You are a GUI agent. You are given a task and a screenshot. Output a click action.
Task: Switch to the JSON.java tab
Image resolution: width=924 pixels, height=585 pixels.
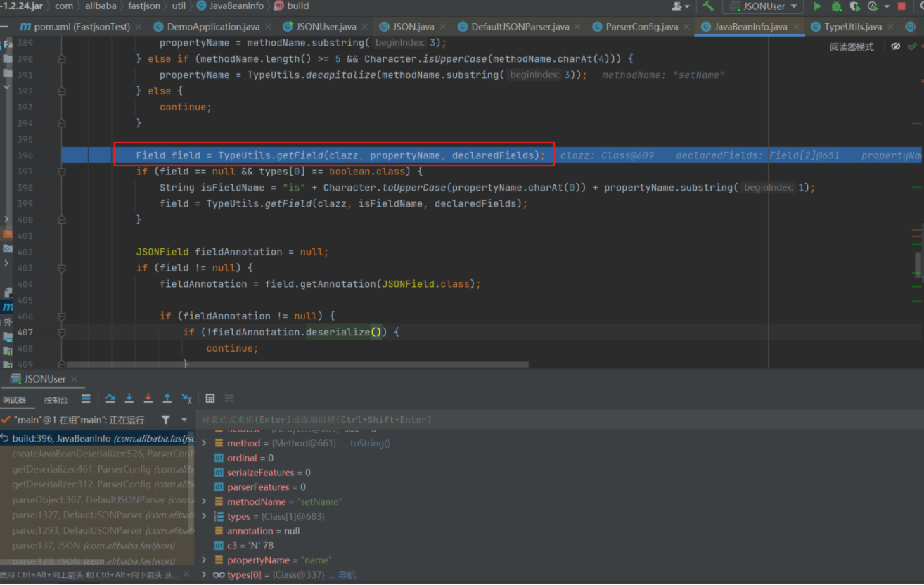point(413,27)
